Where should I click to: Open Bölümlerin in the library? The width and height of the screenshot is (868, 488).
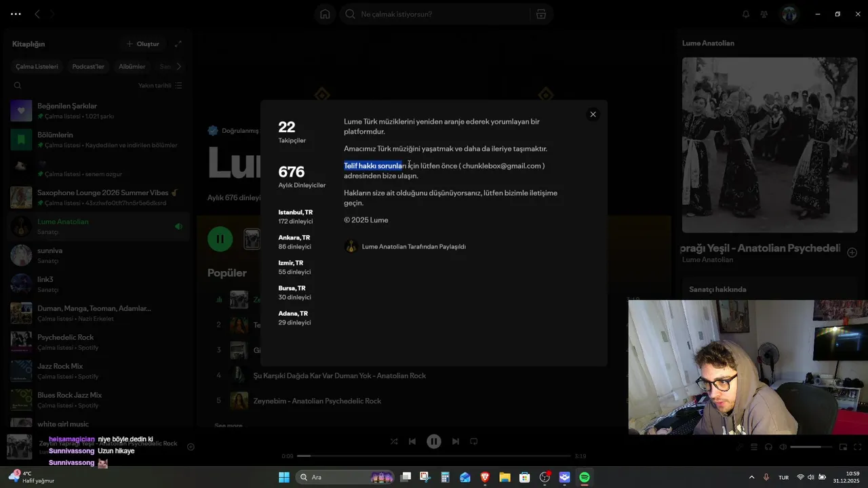pyautogui.click(x=97, y=140)
